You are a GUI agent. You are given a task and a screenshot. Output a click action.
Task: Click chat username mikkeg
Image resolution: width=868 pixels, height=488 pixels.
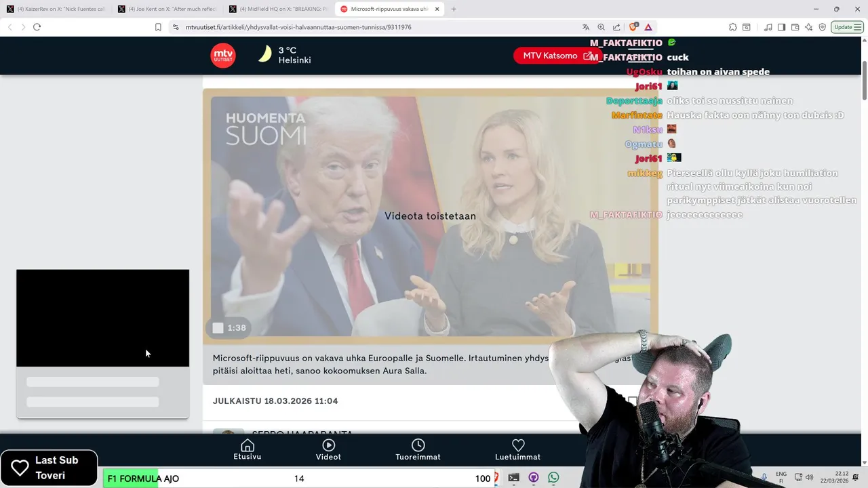[x=645, y=173]
